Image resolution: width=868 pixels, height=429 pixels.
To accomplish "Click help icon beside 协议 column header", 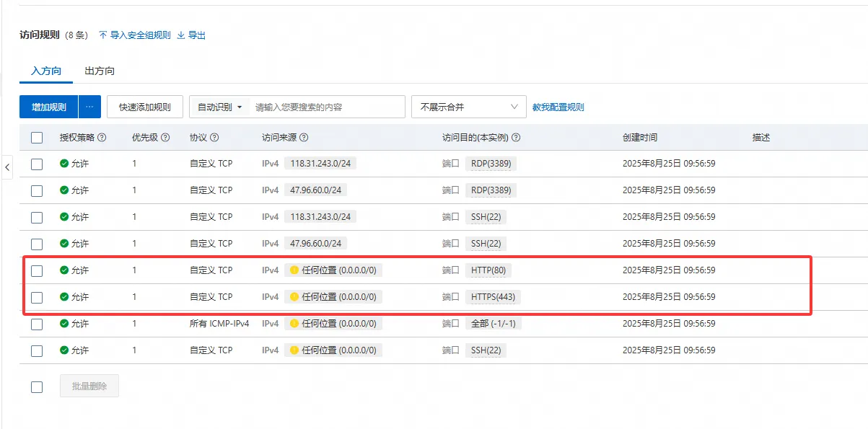I will (x=214, y=138).
